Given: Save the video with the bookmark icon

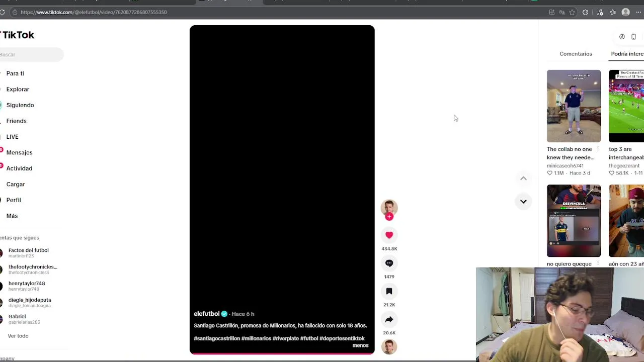Looking at the screenshot, I should [x=389, y=291].
